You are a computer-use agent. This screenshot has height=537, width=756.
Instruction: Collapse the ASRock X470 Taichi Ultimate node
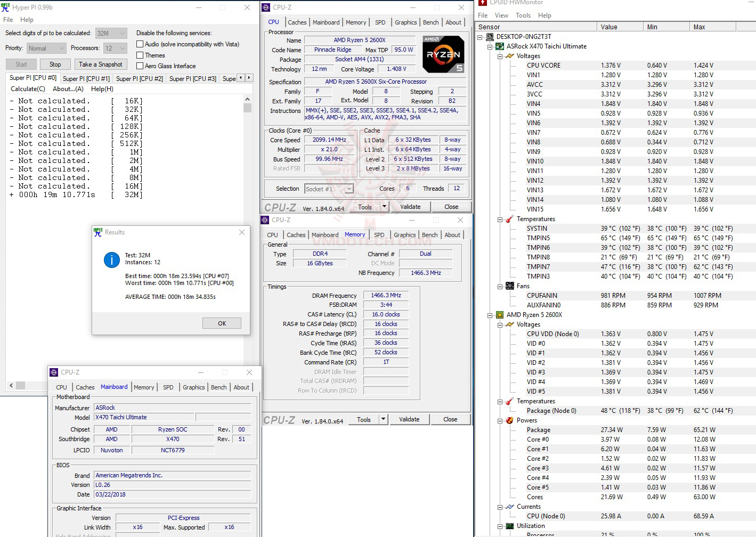pyautogui.click(x=490, y=47)
